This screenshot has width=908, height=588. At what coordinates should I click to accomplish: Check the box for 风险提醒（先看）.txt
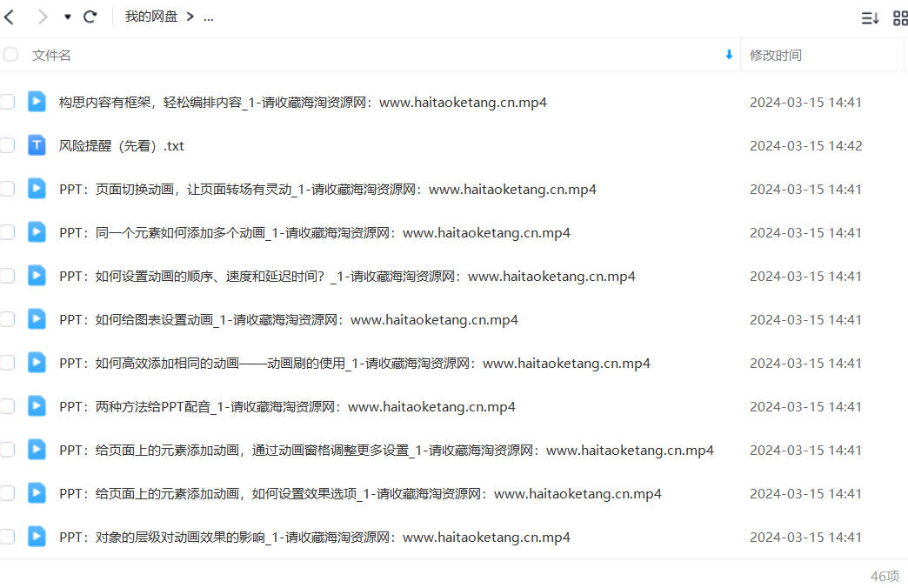[7, 145]
